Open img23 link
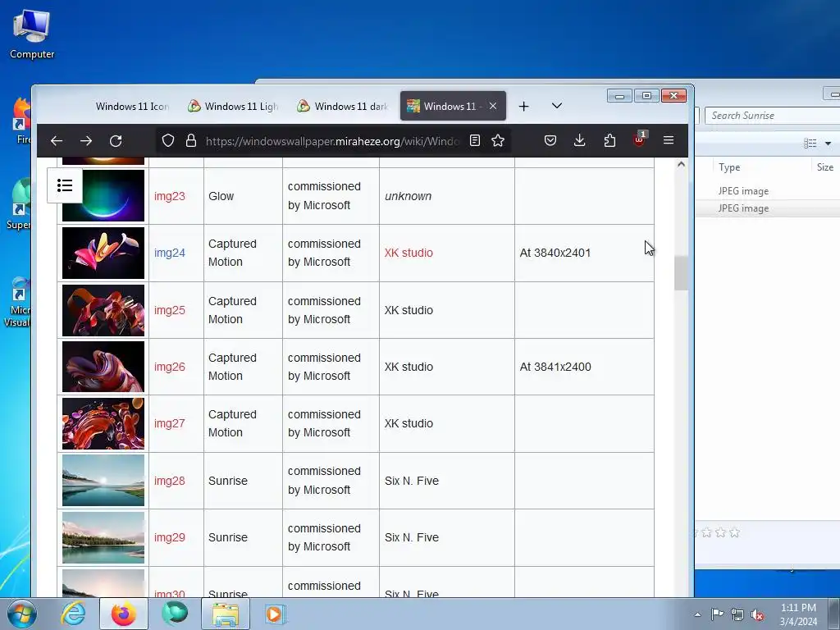840x630 pixels. coord(169,196)
